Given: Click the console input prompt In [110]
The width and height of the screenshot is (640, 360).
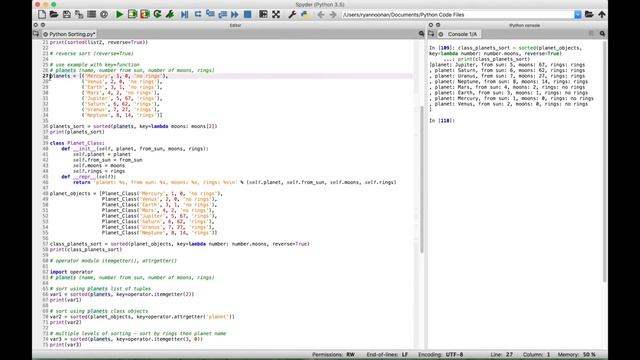Looking at the screenshot, I should click(442, 121).
